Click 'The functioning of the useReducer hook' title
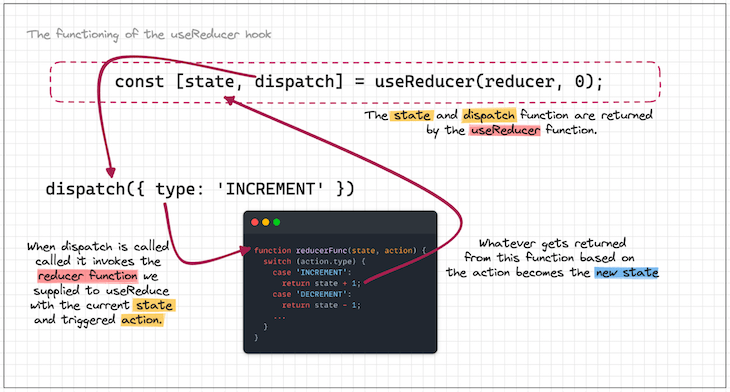 pyautogui.click(x=149, y=34)
